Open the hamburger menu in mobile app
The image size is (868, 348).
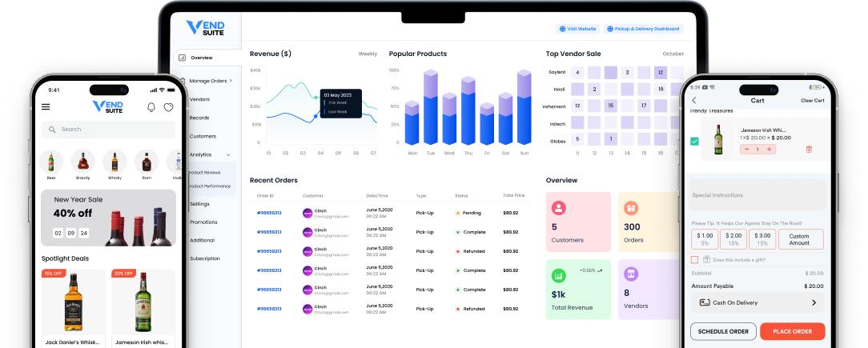[46, 106]
